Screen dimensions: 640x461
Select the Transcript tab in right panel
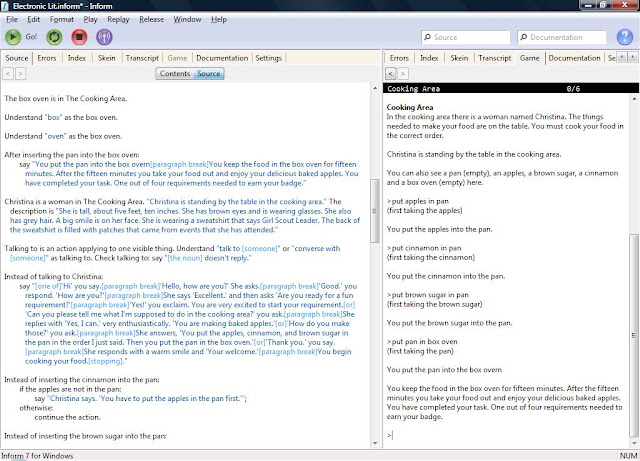point(495,58)
